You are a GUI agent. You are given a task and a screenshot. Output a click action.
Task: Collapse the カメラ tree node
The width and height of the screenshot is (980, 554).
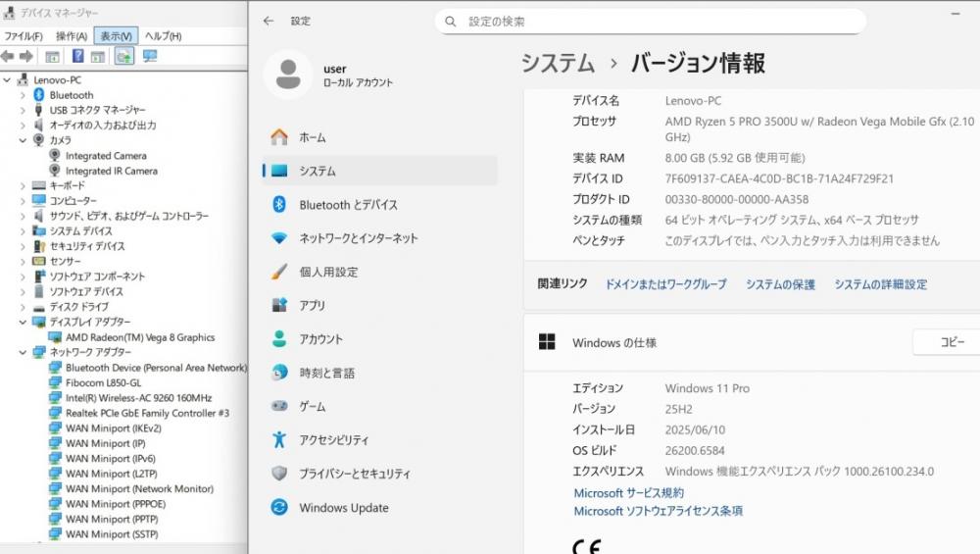coord(23,140)
